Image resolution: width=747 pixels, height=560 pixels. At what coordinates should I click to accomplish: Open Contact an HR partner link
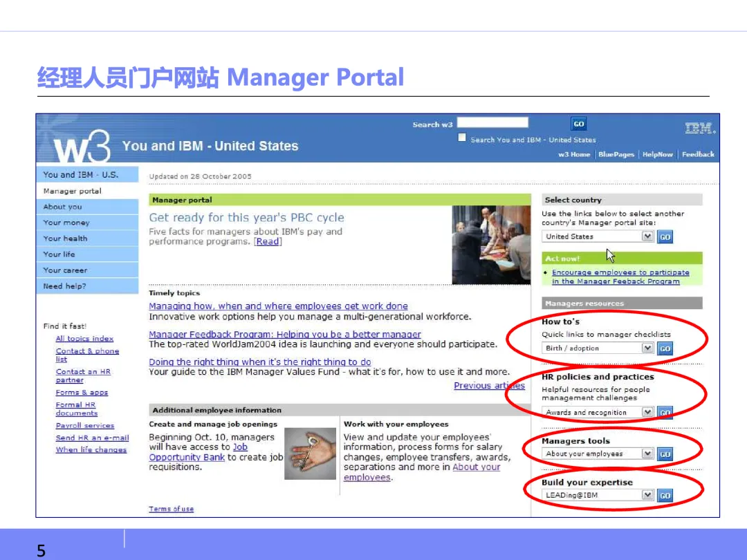tap(83, 375)
